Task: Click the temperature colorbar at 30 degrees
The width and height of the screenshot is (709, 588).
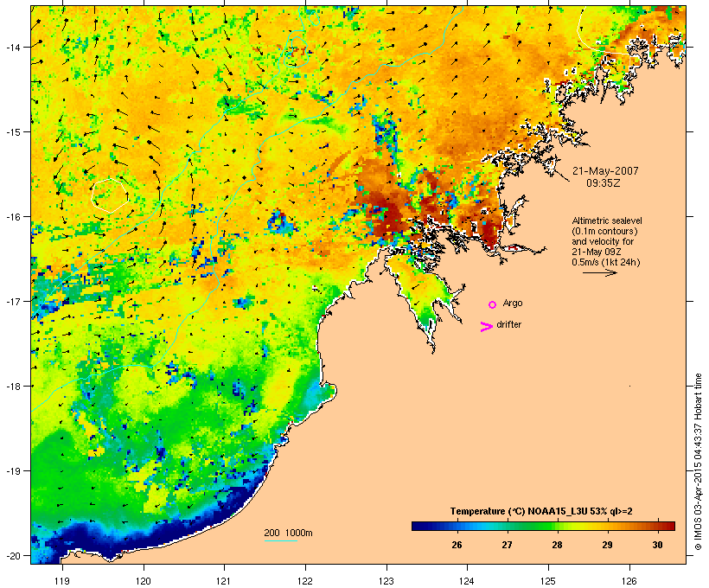Action: 657,526
